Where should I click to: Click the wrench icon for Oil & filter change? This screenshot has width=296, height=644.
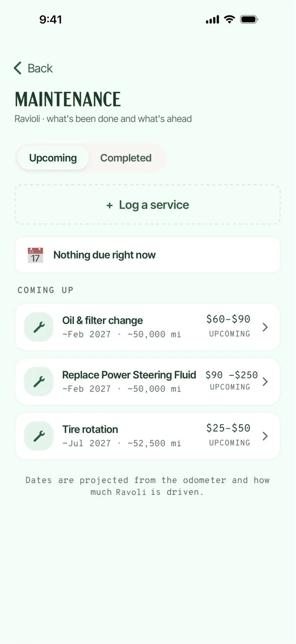pos(39,327)
